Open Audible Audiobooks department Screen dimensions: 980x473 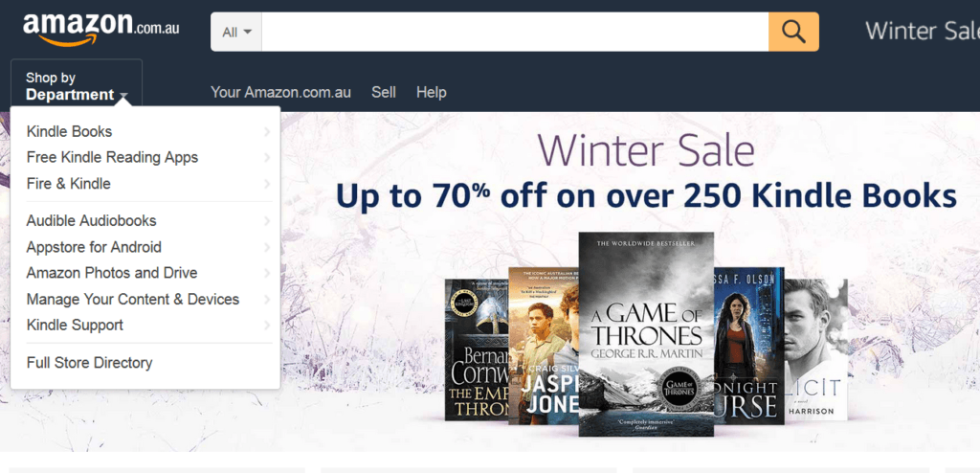[91, 221]
